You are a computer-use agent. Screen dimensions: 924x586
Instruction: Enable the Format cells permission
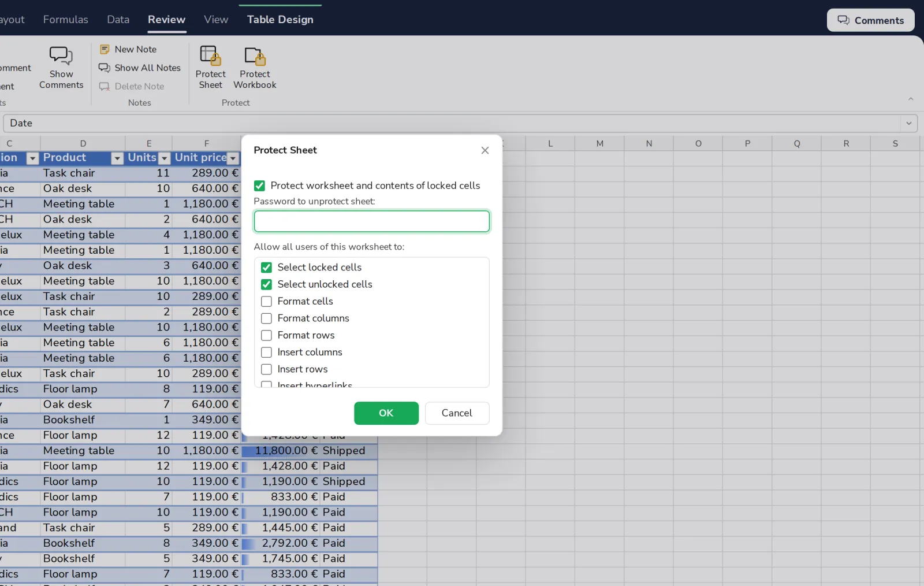[266, 301]
